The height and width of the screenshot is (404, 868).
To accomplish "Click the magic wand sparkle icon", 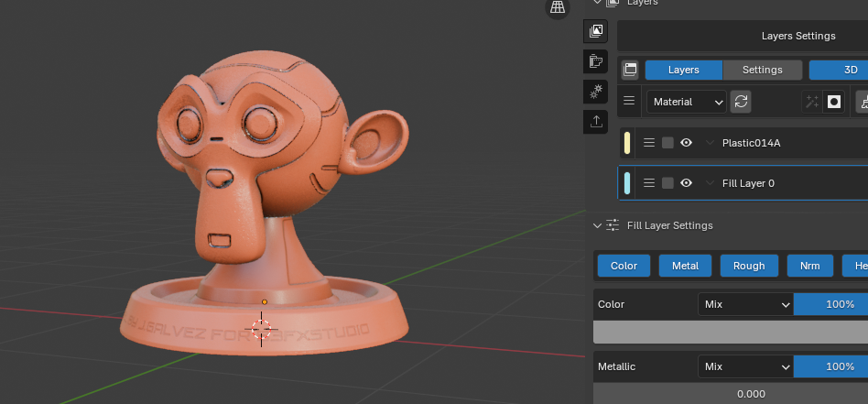I will click(811, 102).
